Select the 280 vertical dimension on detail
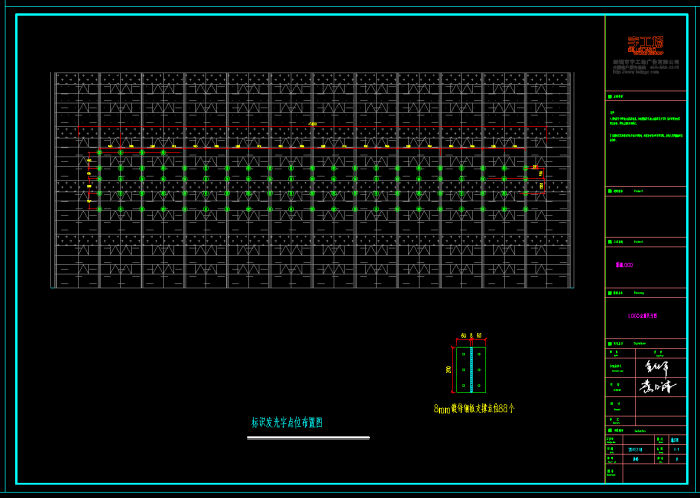The image size is (700, 498). pyautogui.click(x=449, y=369)
